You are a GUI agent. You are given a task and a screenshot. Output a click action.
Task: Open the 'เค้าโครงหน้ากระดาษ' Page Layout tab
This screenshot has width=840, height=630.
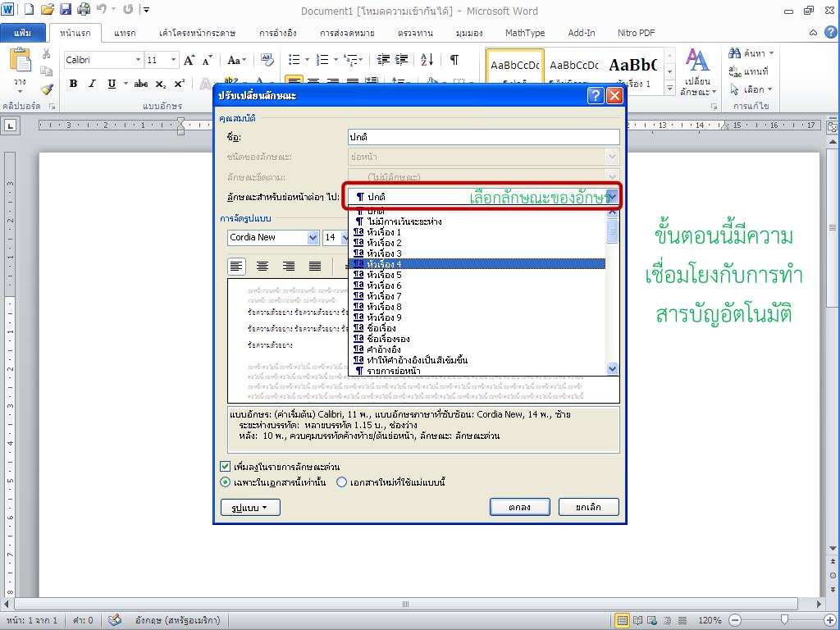click(x=197, y=33)
